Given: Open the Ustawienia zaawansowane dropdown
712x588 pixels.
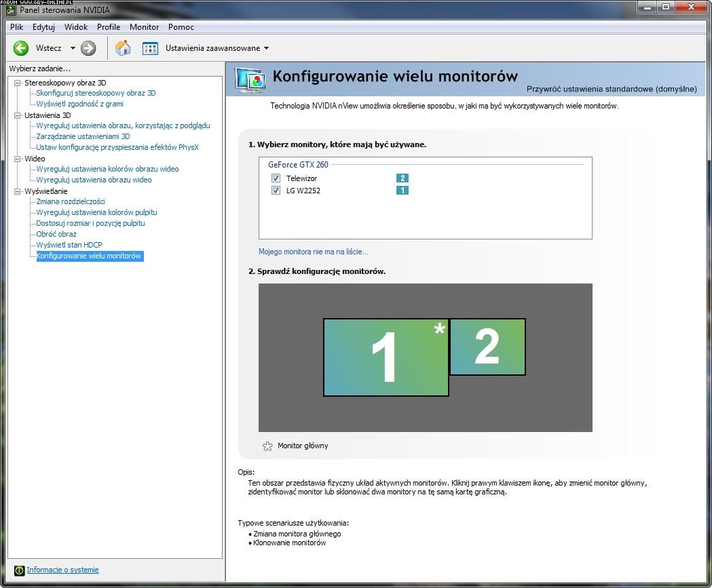Looking at the screenshot, I should click(267, 48).
